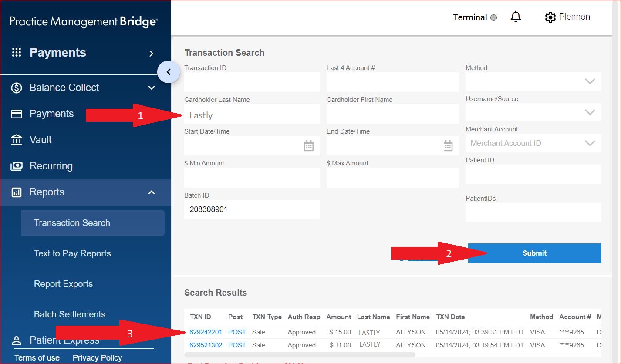Image resolution: width=621 pixels, height=364 pixels.
Task: Click the $ Min Amount field
Action: click(x=252, y=178)
